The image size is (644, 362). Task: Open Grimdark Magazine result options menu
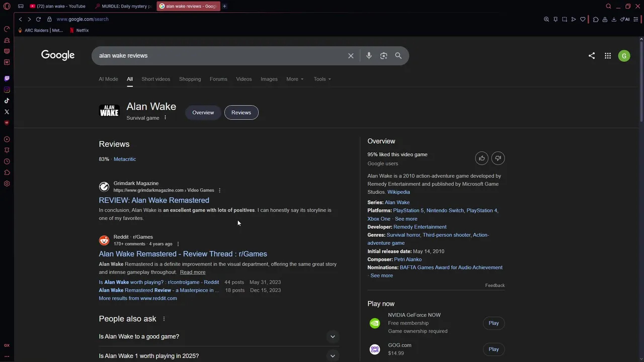[x=219, y=190]
